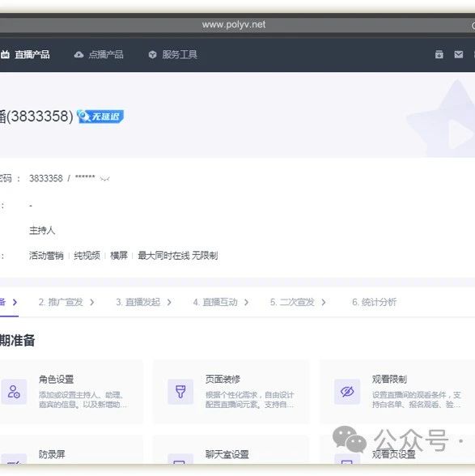Image resolution: width=475 pixels, height=476 pixels.
Task: Click chevron after 直播发起 step
Action: click(x=169, y=303)
